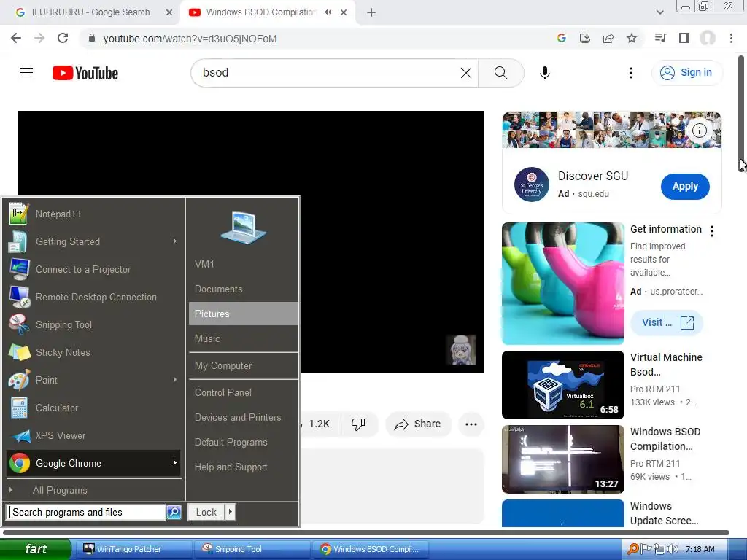Open Control Panel from the Start menu
The height and width of the screenshot is (560, 747).
pyautogui.click(x=244, y=392)
